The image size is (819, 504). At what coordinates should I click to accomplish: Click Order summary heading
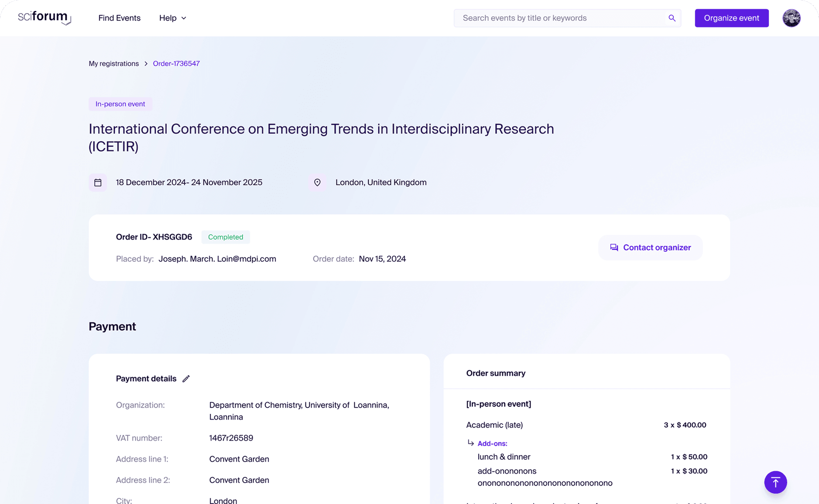pyautogui.click(x=496, y=373)
